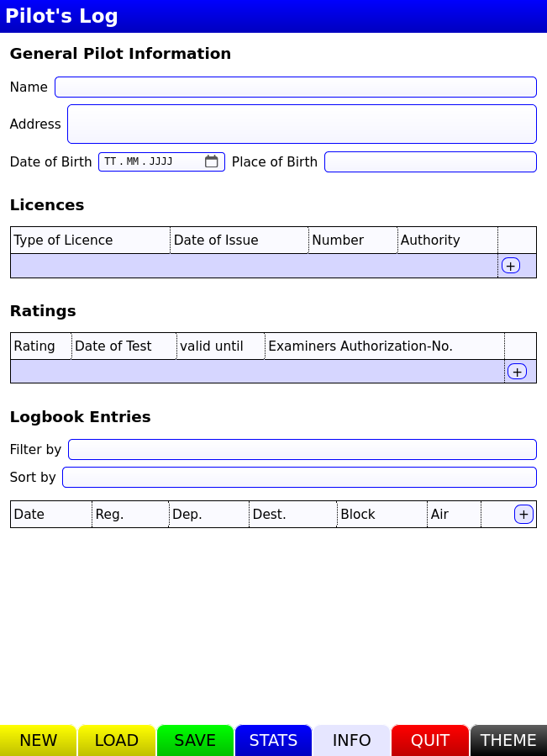Screen dimensions: 547x756
Task: Add a logbook entry with plus icon
Action: 523,515
